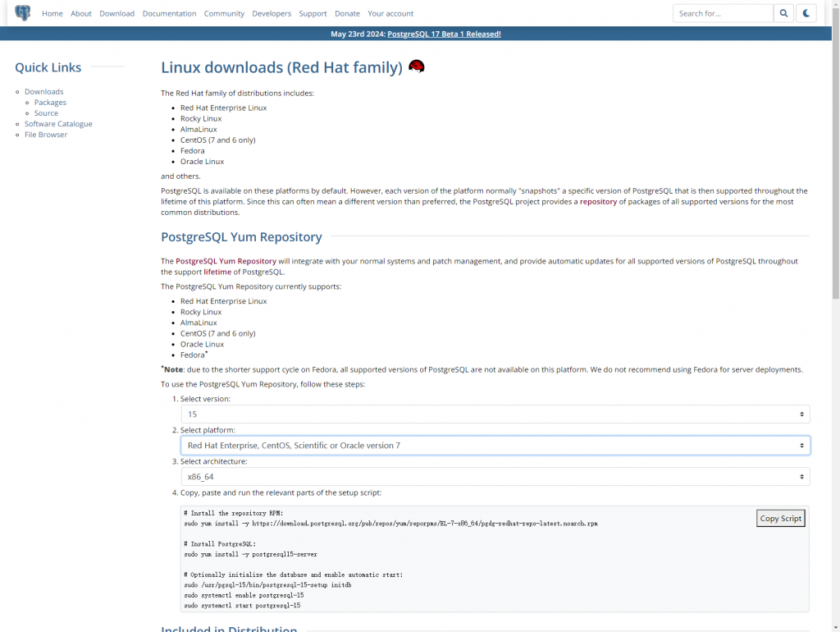Click the Quick Links heading

[x=48, y=67]
